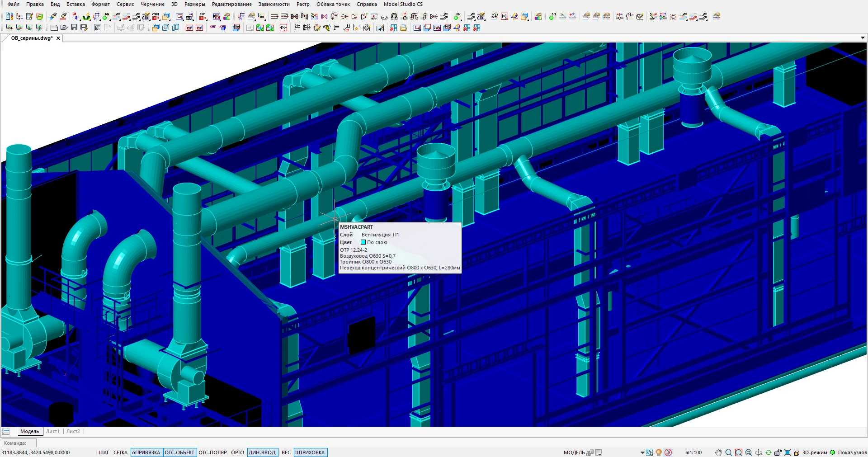Screen dimensions: 868x457
Task: Toggle ОРТО mode in status bar
Action: [x=237, y=452]
